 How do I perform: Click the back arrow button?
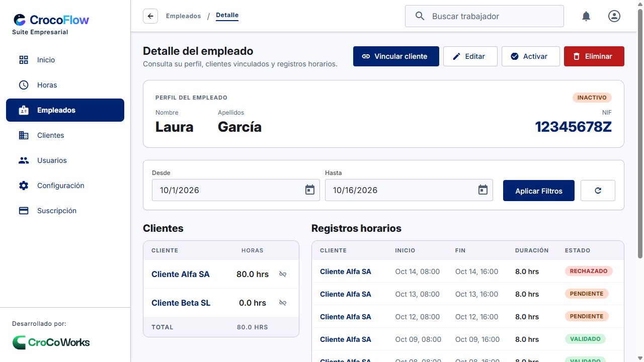150,16
